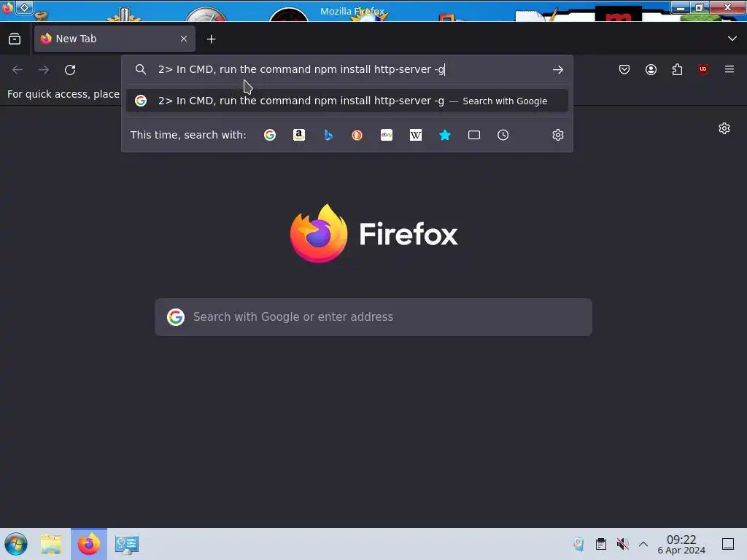Select the Search with Google suggestion row
This screenshot has width=747, height=560.
(347, 101)
